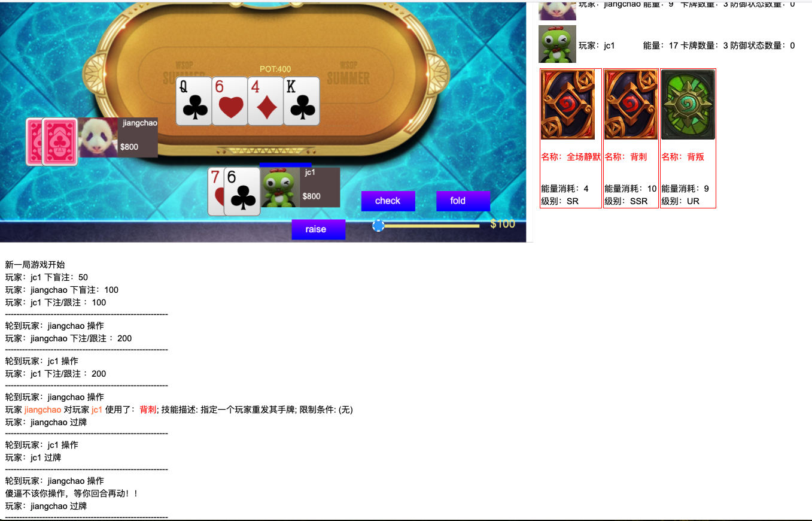
Task: Click the Queen of clubs community card
Action: 194,101
